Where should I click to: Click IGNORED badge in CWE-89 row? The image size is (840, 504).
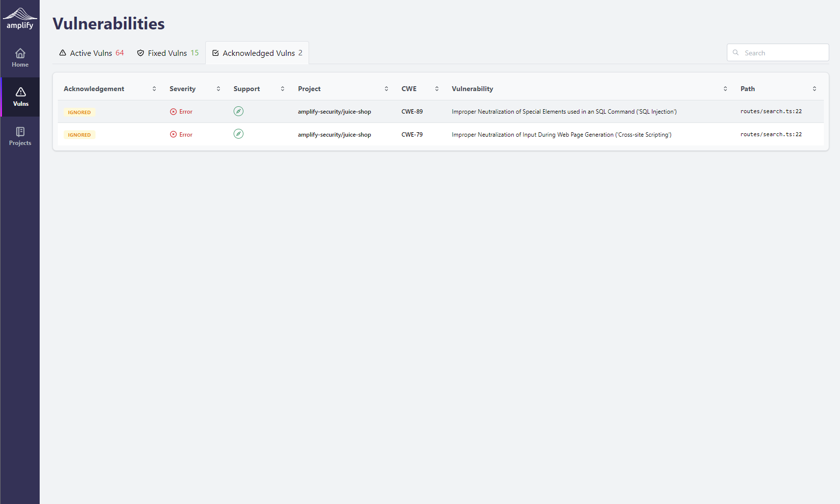coord(79,112)
